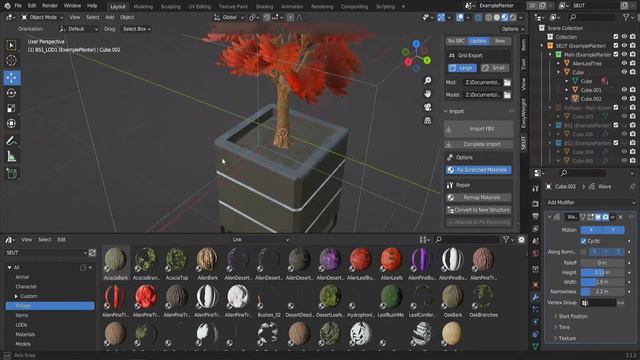Viewport: 640px width, 360px height.
Task: Open the viewport Add menu
Action: click(x=110, y=18)
